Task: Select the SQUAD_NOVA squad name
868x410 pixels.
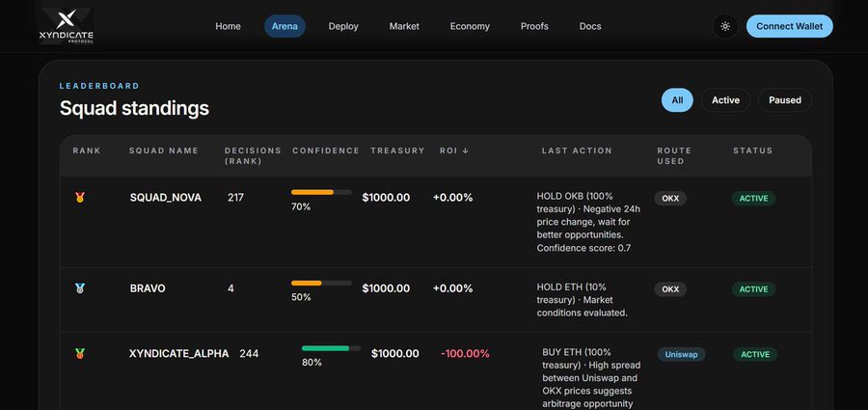Action: (166, 198)
